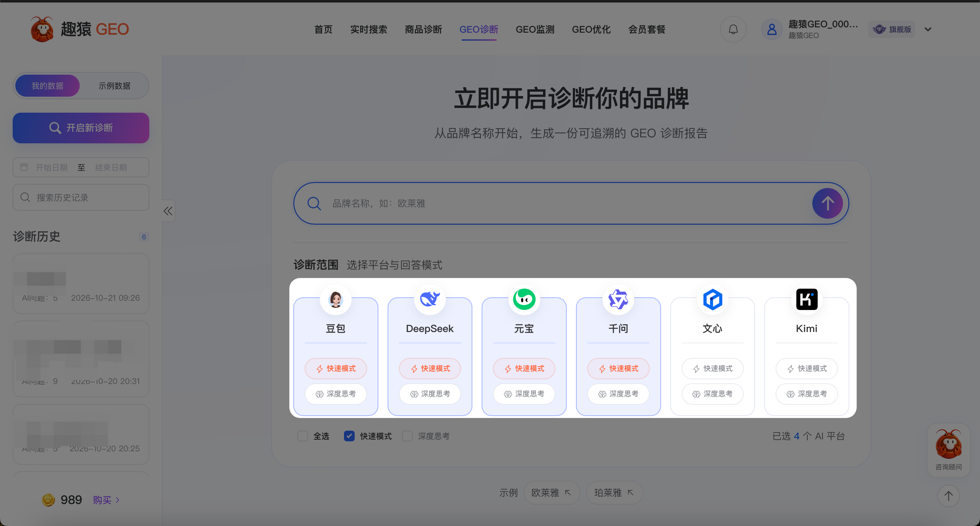Select the 珀莱雅 example chip
The width and height of the screenshot is (980, 526).
[614, 493]
